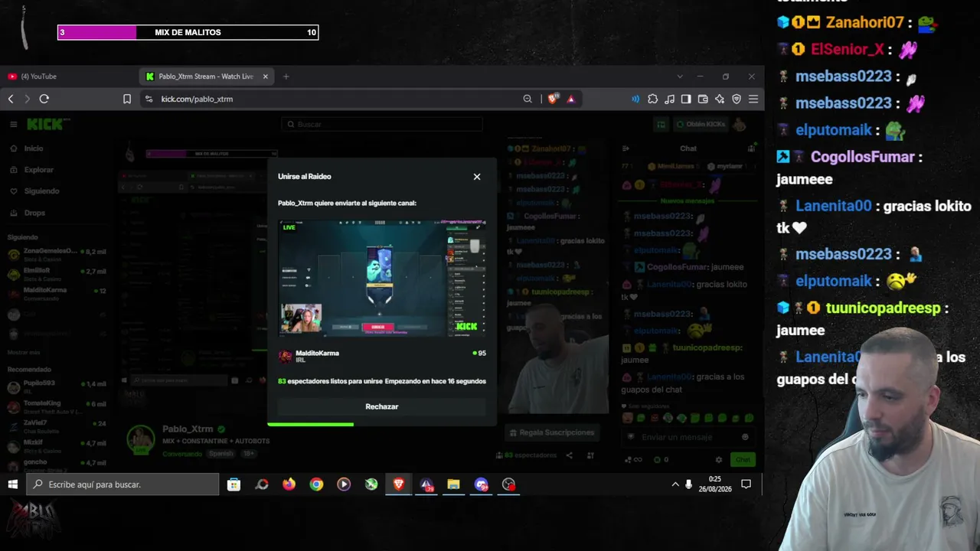This screenshot has width=980, height=551.
Task: Click the Windows taskbar search box
Action: tap(122, 484)
